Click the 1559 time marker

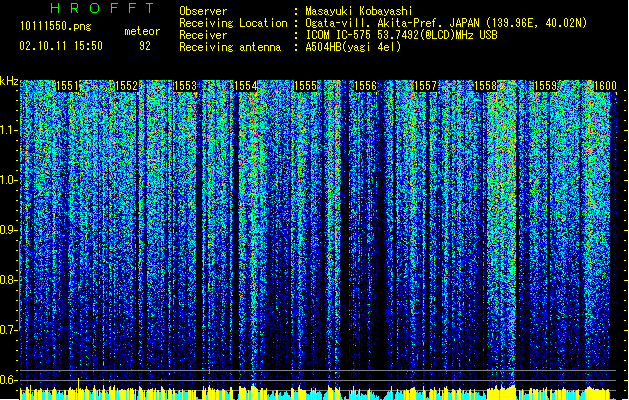pyautogui.click(x=545, y=86)
